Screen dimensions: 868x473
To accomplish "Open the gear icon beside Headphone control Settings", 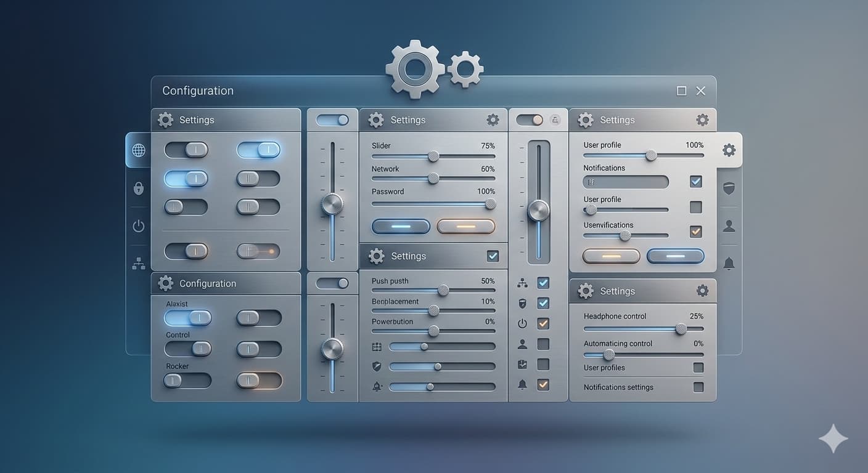I will [702, 291].
